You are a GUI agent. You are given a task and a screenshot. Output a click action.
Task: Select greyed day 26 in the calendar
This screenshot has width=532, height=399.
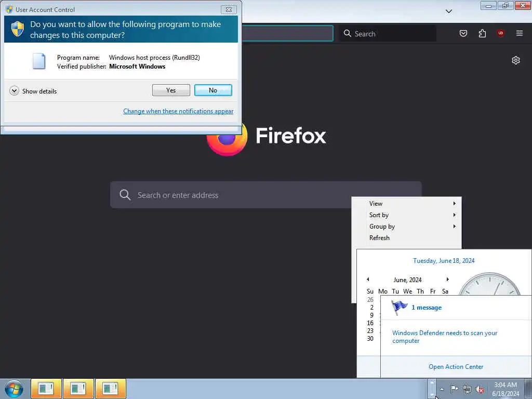[x=370, y=300]
